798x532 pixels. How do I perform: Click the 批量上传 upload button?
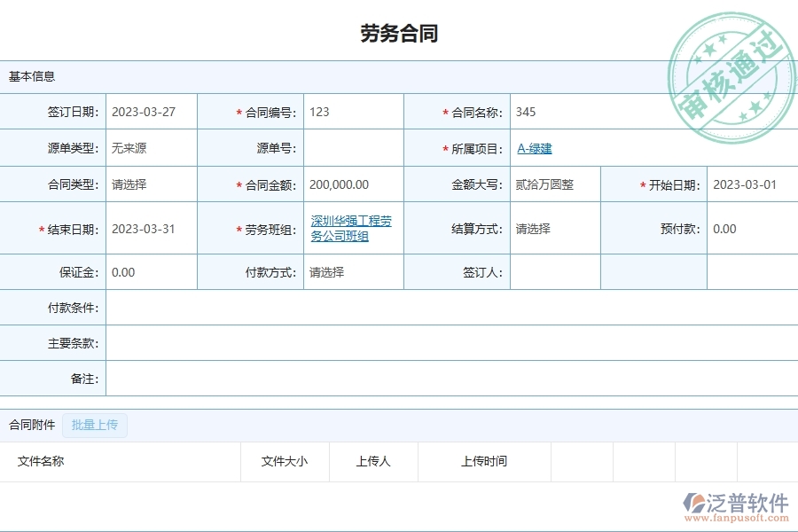[94, 426]
